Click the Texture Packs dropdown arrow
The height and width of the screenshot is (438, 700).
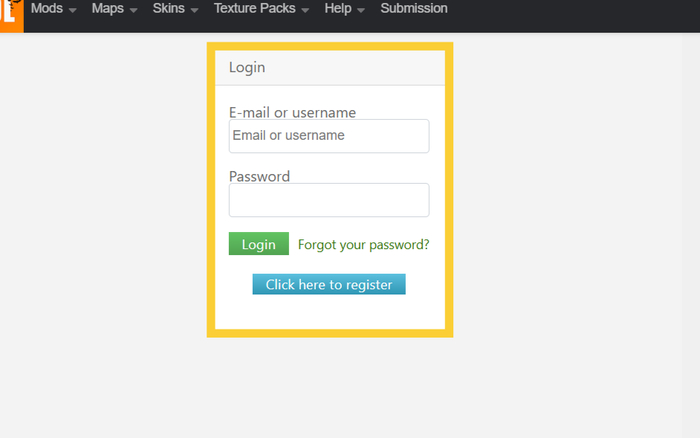pyautogui.click(x=305, y=10)
